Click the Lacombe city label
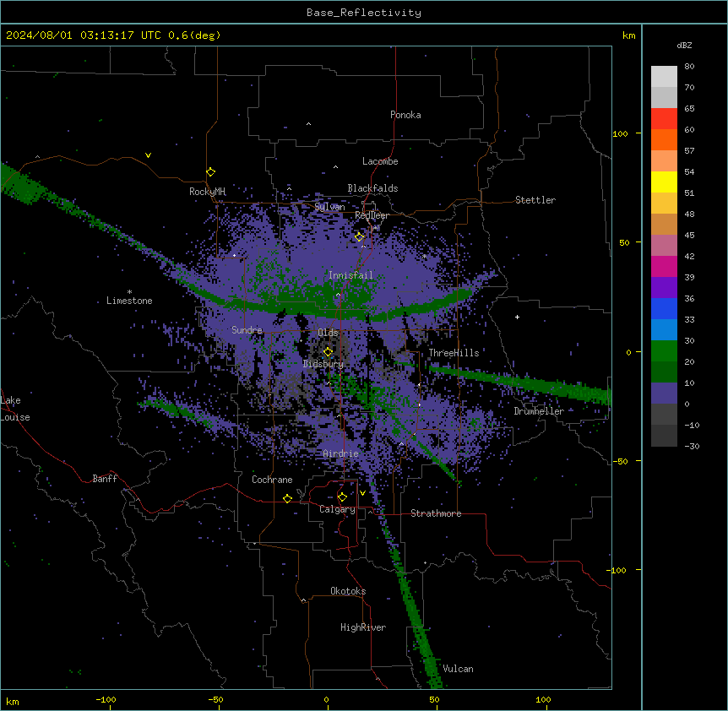Viewport: 728px width, 711px height. pyautogui.click(x=380, y=161)
